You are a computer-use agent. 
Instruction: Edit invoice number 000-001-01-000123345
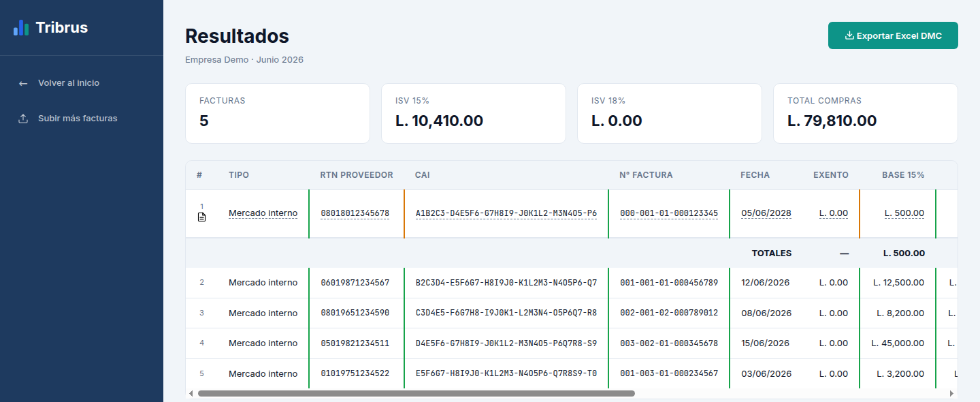pyautogui.click(x=669, y=213)
